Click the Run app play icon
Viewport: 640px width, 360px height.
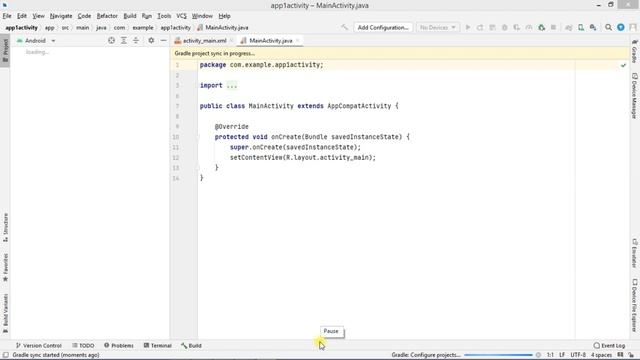tap(468, 27)
